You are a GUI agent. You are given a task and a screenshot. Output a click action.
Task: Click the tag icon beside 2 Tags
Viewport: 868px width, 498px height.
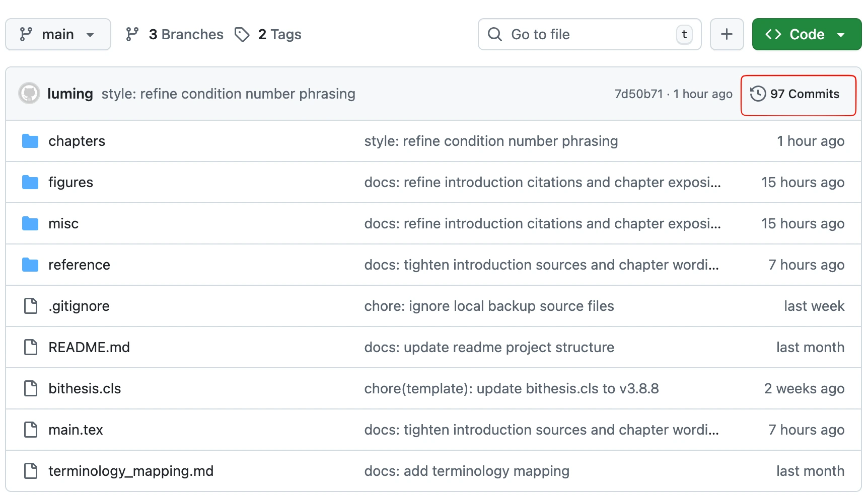point(242,34)
